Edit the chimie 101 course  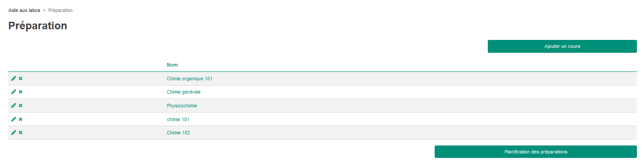pos(13,119)
